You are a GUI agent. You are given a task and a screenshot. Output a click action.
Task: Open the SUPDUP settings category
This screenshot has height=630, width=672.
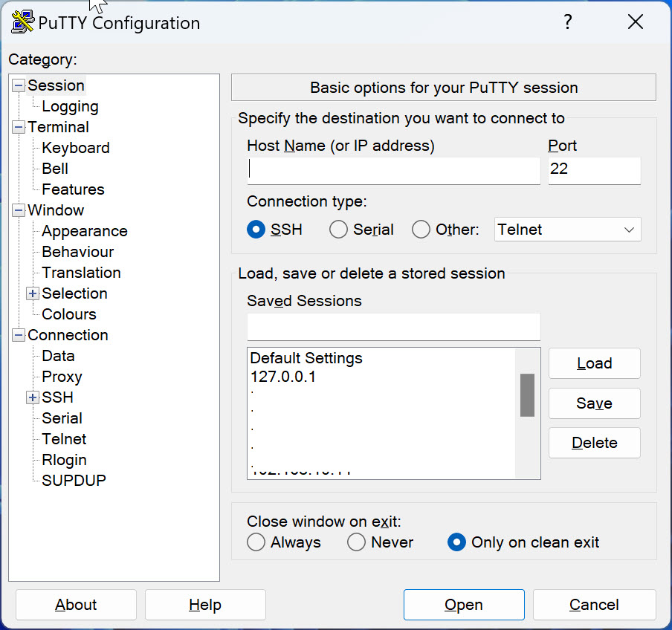coord(74,481)
